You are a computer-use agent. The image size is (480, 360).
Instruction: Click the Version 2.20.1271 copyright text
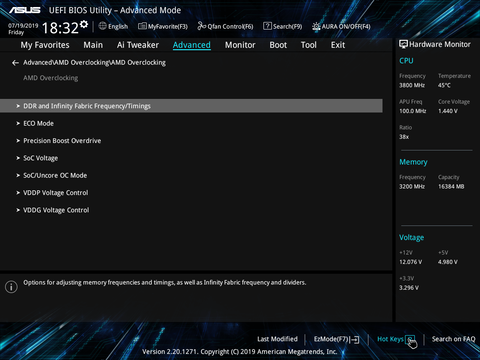(x=240, y=352)
